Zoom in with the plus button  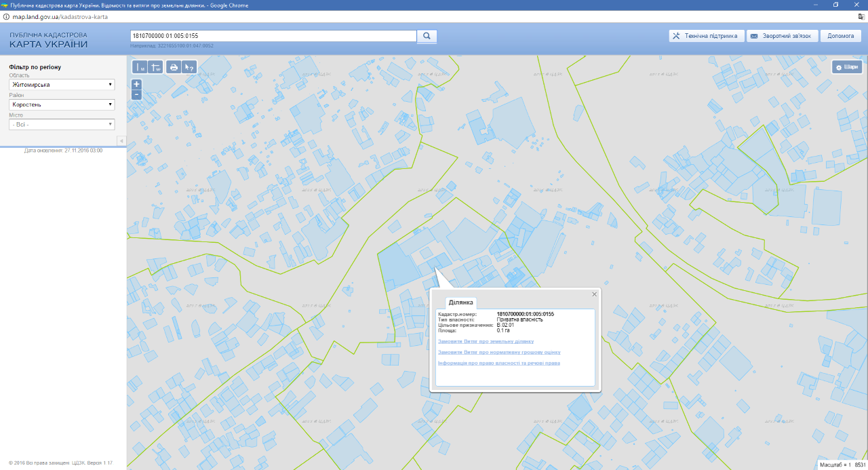coord(136,84)
